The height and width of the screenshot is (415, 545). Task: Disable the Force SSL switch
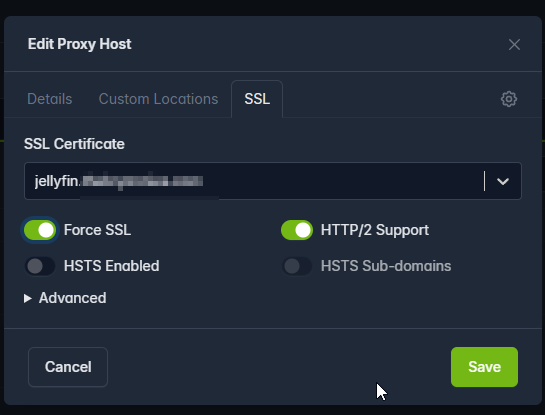point(40,230)
